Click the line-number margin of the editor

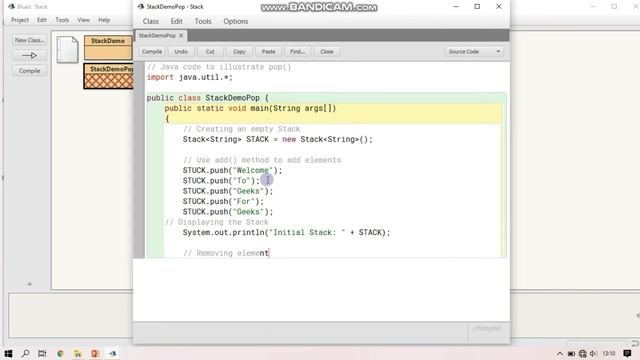[x=139, y=160]
